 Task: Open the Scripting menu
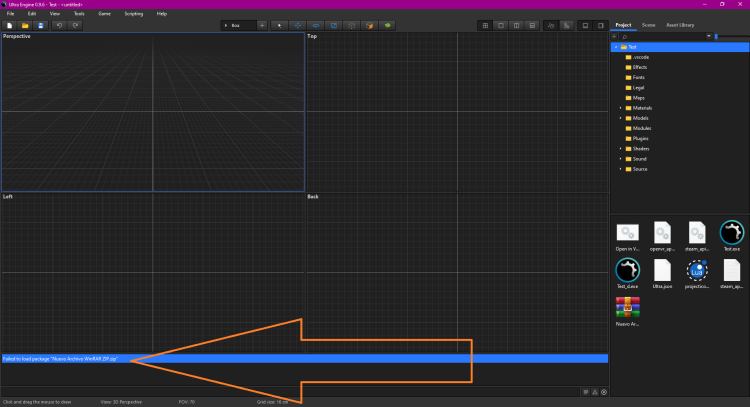coord(133,13)
